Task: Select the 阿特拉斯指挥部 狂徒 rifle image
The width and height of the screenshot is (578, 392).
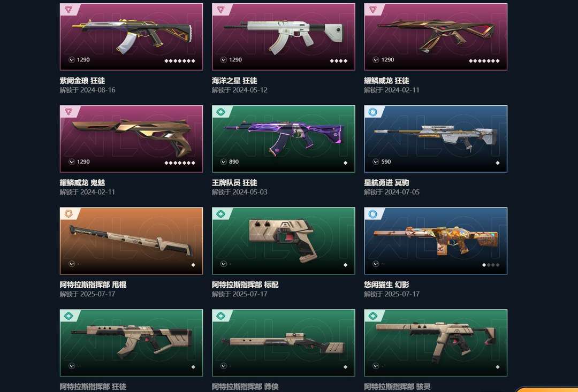Action: [x=131, y=341]
